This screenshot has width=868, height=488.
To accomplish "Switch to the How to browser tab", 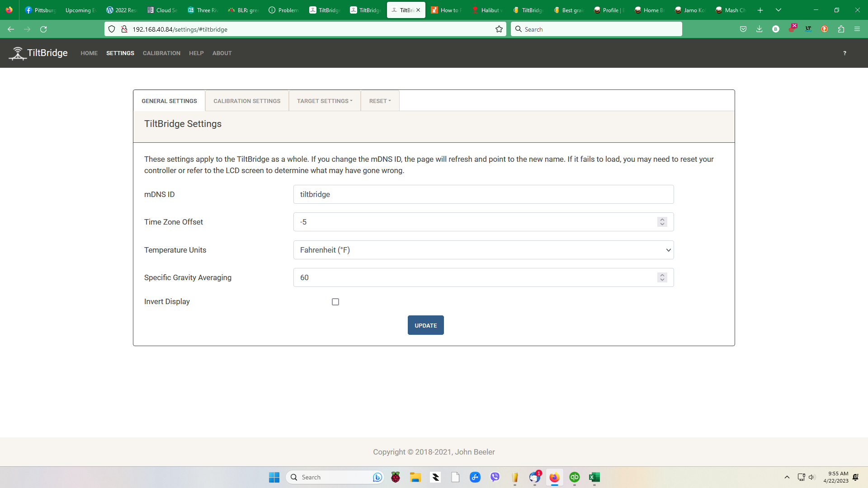I will point(447,10).
